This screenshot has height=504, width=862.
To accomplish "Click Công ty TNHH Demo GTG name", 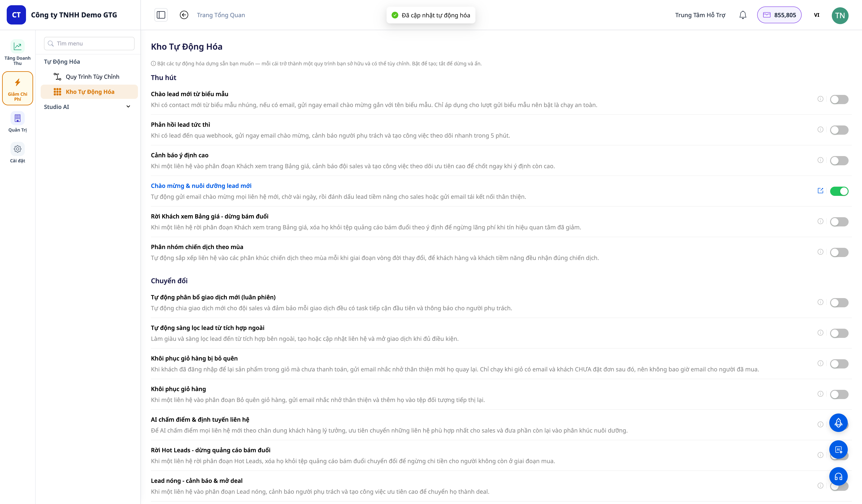I will [74, 15].
